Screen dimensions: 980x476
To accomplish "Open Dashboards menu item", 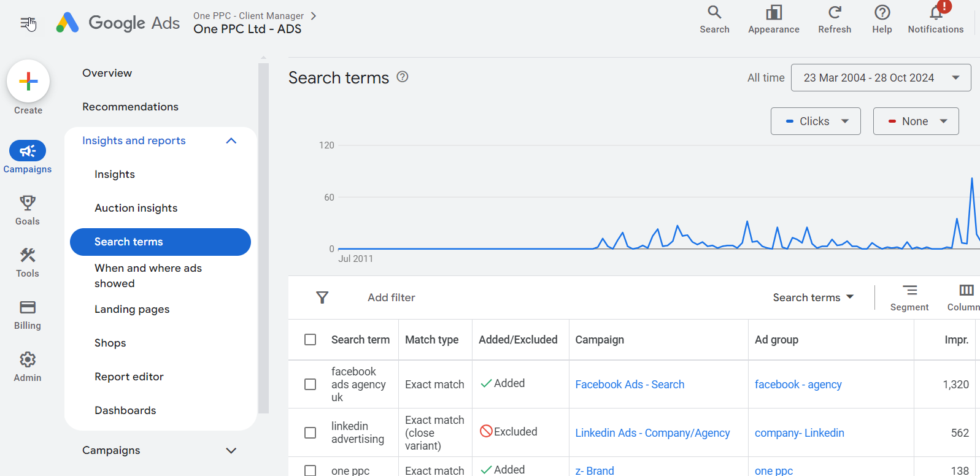I will click(125, 411).
